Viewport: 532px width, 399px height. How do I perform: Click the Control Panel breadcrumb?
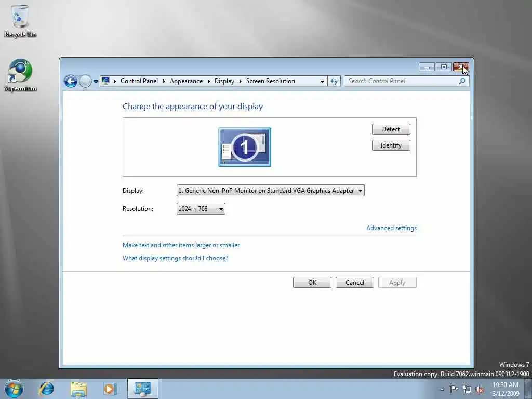139,81
